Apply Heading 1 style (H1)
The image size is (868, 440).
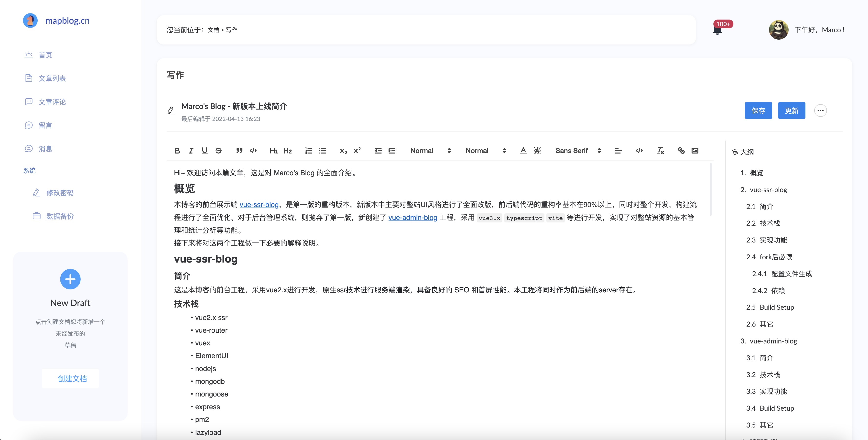pyautogui.click(x=274, y=151)
